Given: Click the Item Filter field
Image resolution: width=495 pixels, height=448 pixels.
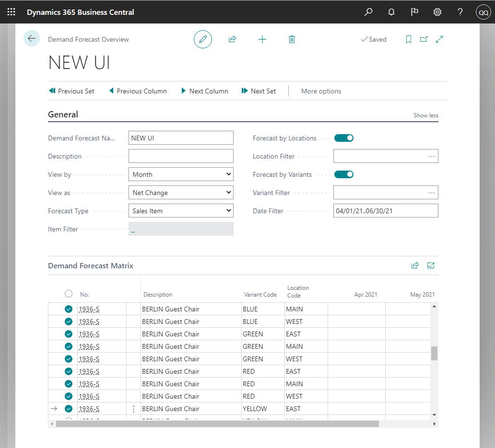Looking at the screenshot, I should [181, 229].
